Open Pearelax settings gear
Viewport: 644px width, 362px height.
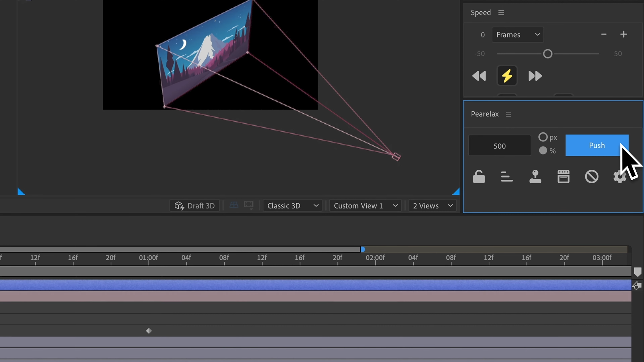619,177
